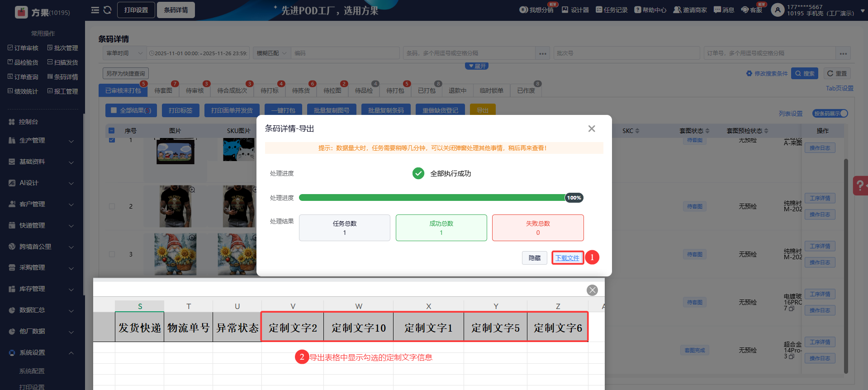Viewport: 868px width, 390px height.
Task: Click the user avatar icon
Action: pos(778,10)
